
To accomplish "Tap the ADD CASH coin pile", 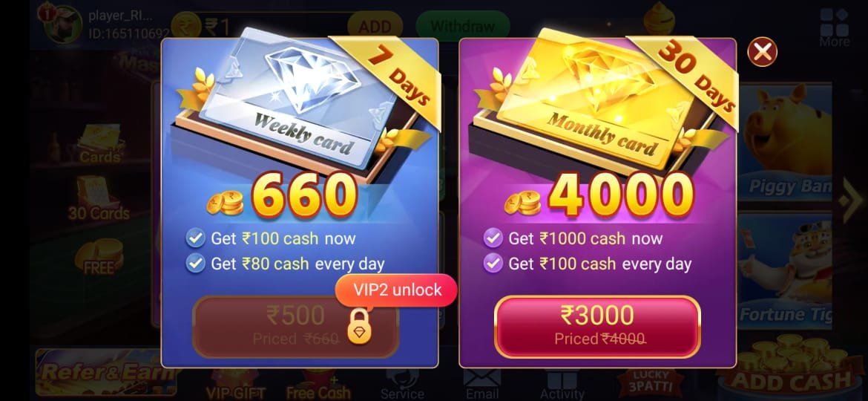I will point(791,365).
